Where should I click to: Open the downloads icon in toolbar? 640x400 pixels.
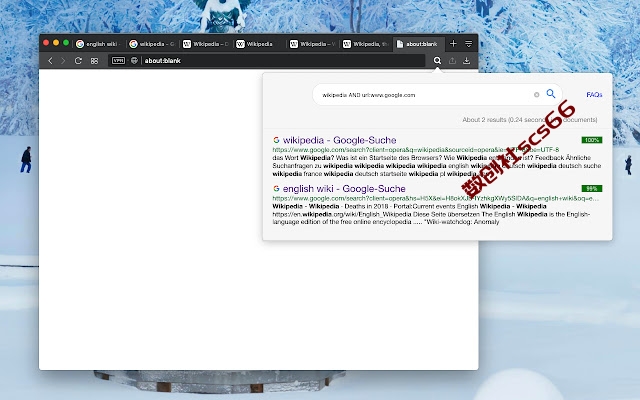pos(467,60)
